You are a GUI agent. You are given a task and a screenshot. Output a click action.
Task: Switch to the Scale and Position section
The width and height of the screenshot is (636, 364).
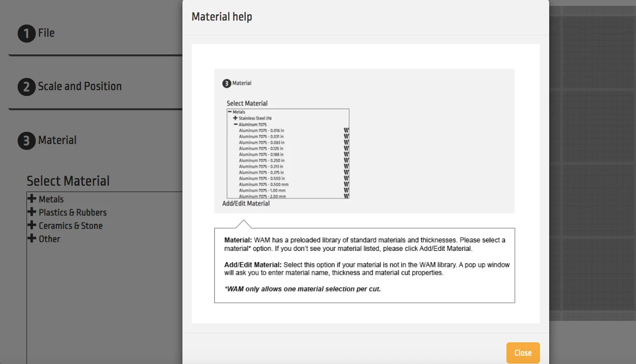(80, 86)
